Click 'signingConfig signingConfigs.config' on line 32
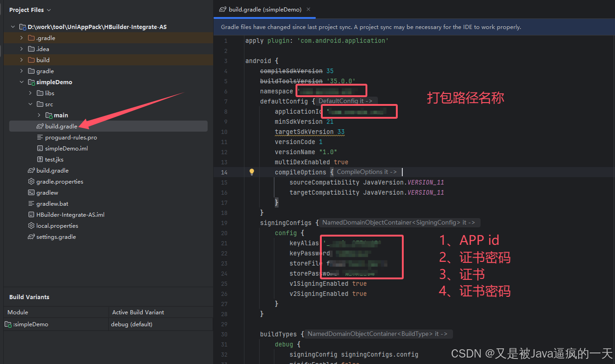Screen dimensions: 615x364 [x=354, y=354]
